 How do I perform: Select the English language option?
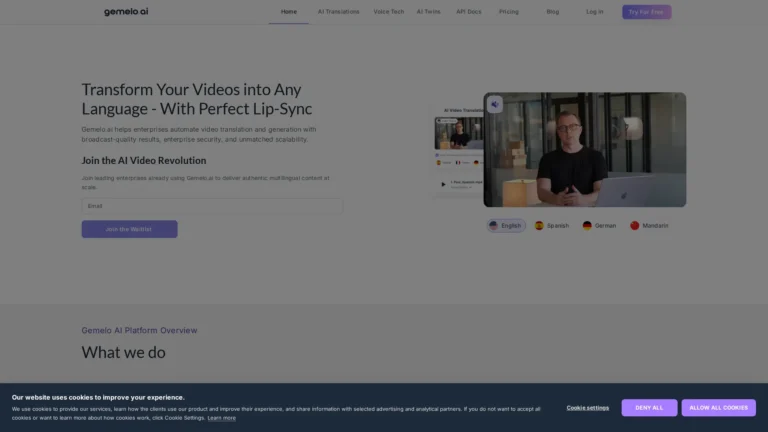(x=506, y=226)
